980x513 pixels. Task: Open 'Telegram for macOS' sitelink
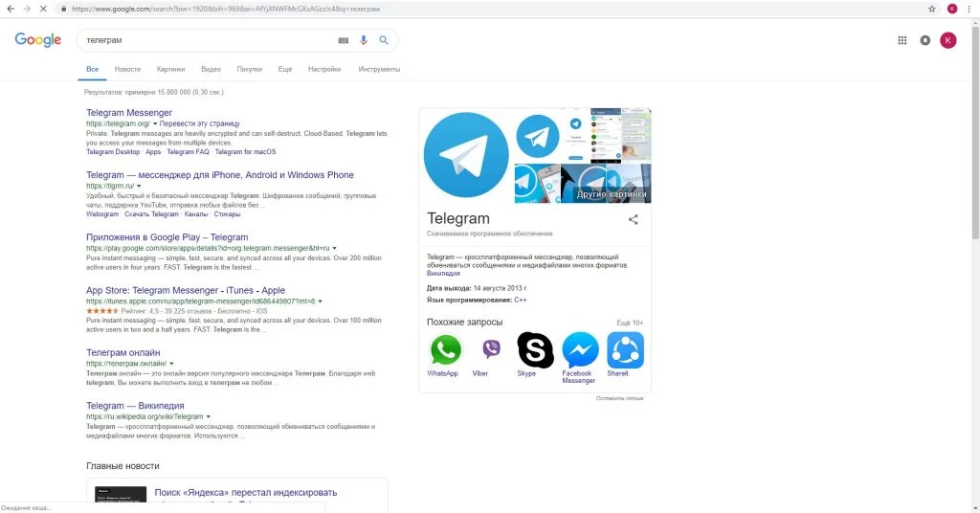pos(245,152)
